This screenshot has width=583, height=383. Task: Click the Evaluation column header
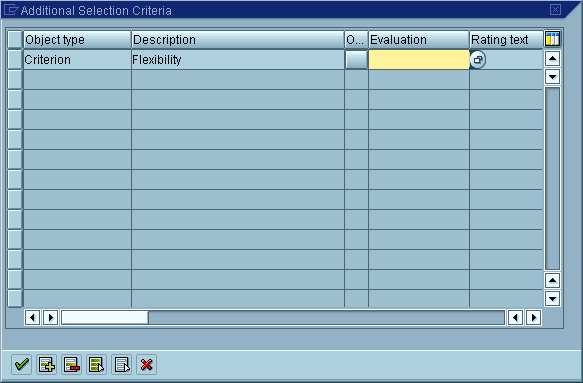pyautogui.click(x=419, y=39)
